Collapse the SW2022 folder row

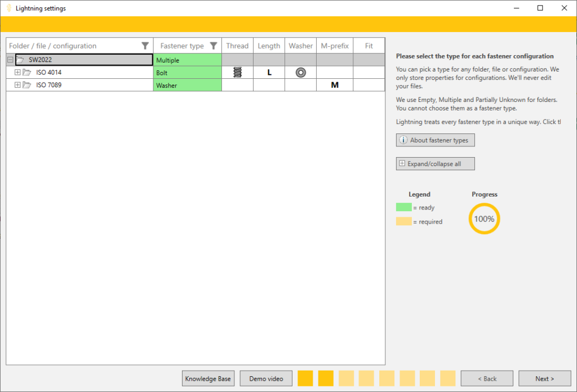coord(10,59)
